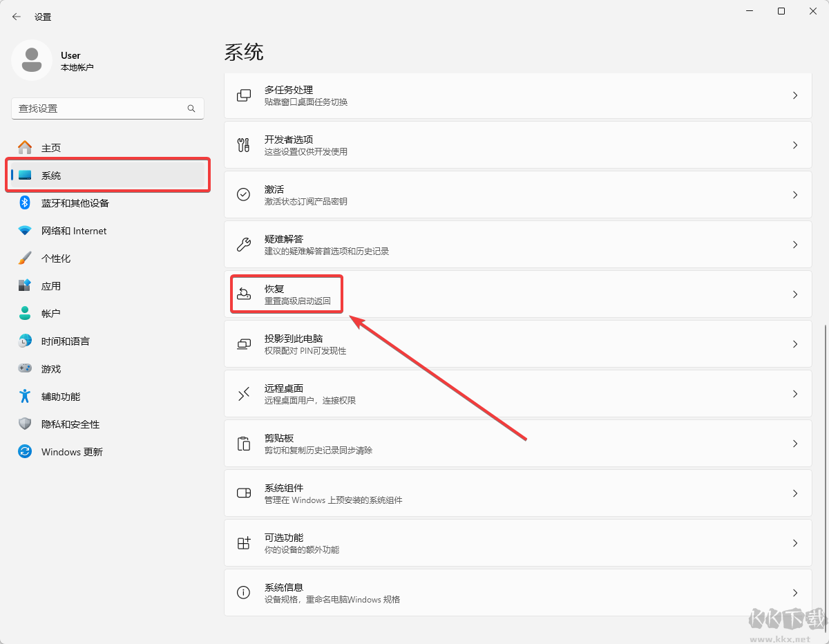
Task: Click the Find a setting (查找设置) search box
Action: click(x=100, y=108)
